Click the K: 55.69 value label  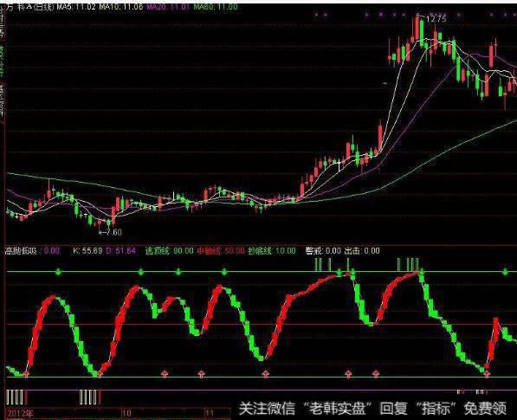[87, 251]
